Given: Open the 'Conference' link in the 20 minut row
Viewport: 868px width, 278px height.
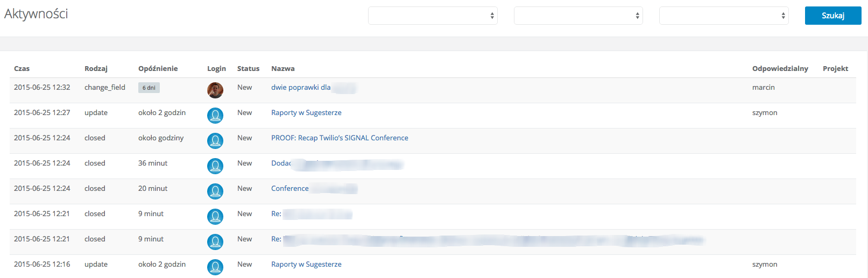Looking at the screenshot, I should click(290, 189).
